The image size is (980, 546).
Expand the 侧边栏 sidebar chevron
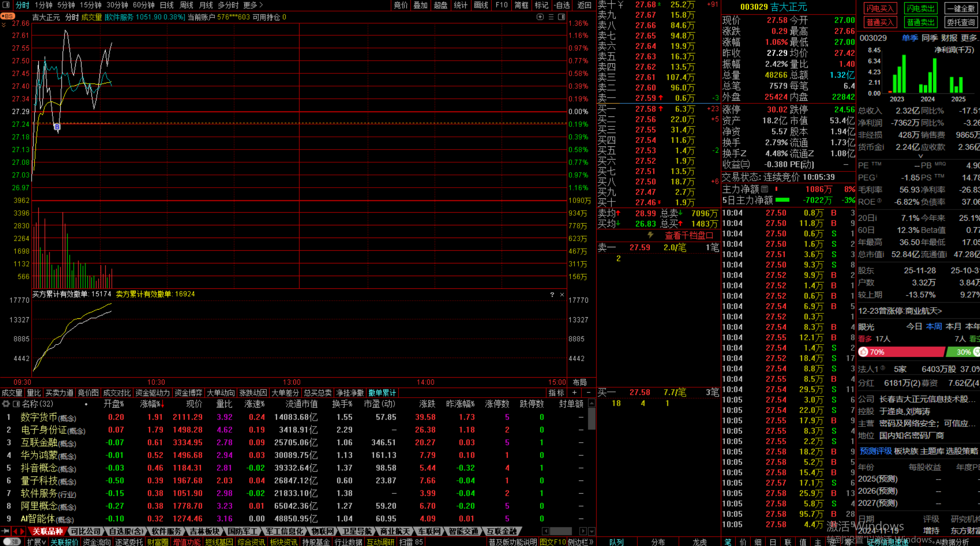click(581, 542)
